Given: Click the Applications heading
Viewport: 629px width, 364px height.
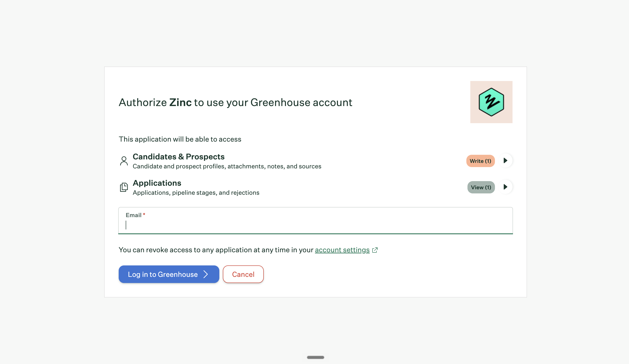Looking at the screenshot, I should [x=157, y=183].
